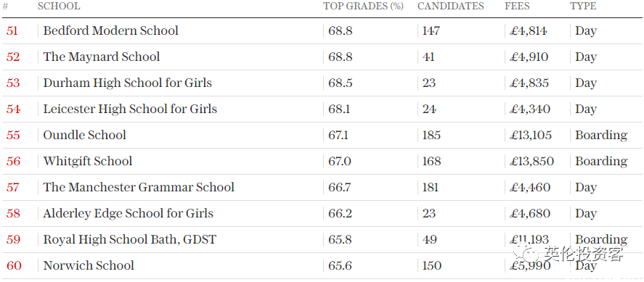Viewport: 644px width, 282px height.
Task: Select Oundle School fee £13,105
Action: click(531, 136)
